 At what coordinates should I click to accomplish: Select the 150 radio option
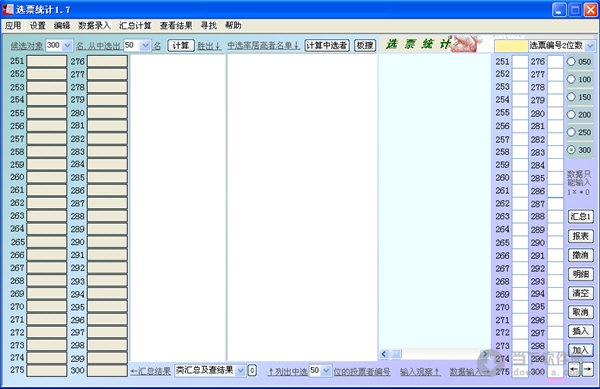(571, 97)
